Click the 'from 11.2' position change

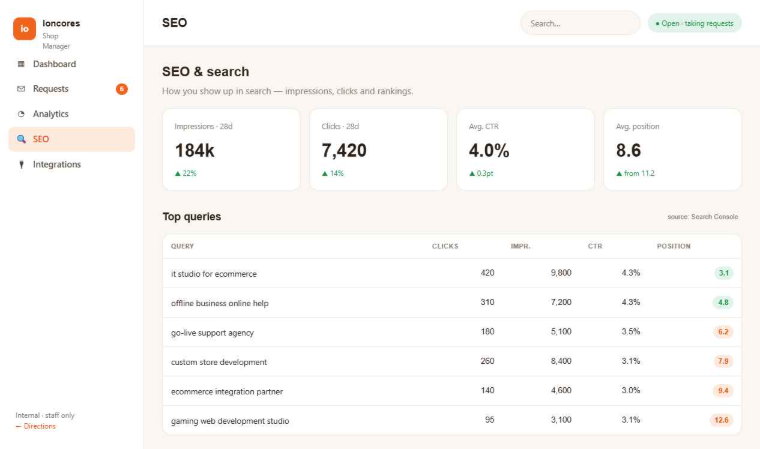click(635, 174)
